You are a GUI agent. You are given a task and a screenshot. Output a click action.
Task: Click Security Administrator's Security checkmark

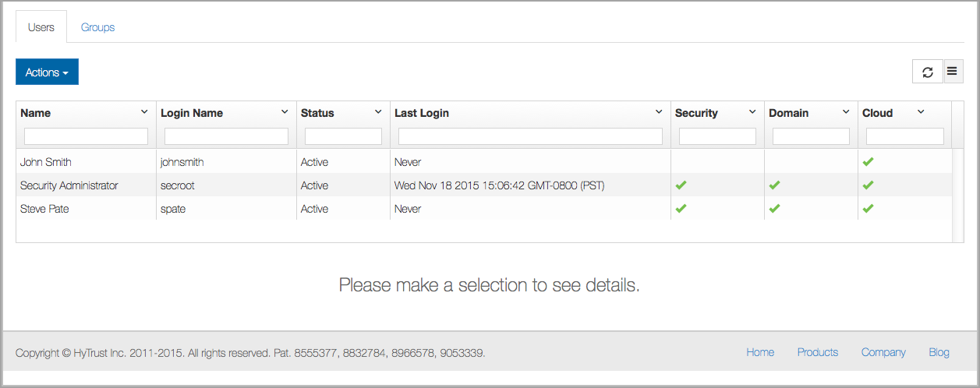point(681,185)
